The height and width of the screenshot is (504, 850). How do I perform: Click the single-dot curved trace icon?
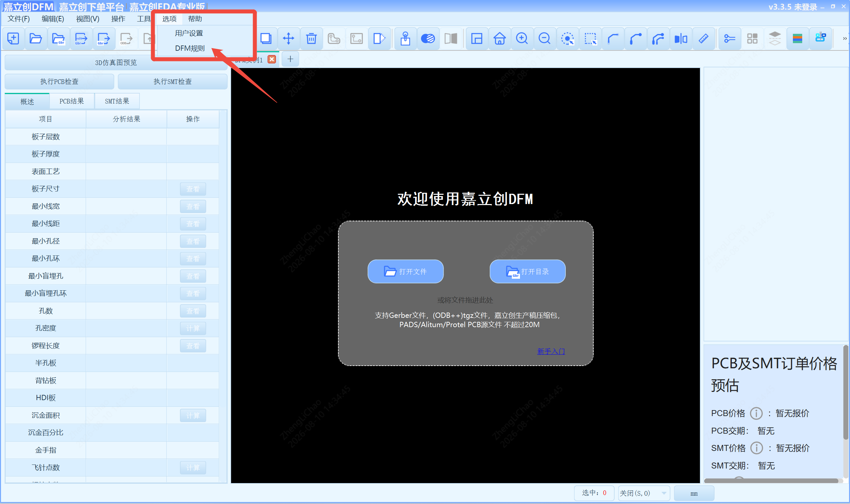[636, 38]
